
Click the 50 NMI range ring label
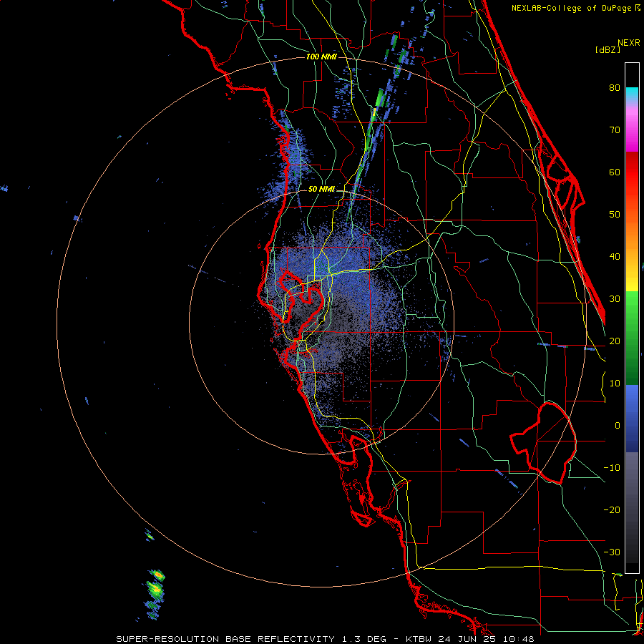[x=321, y=190]
